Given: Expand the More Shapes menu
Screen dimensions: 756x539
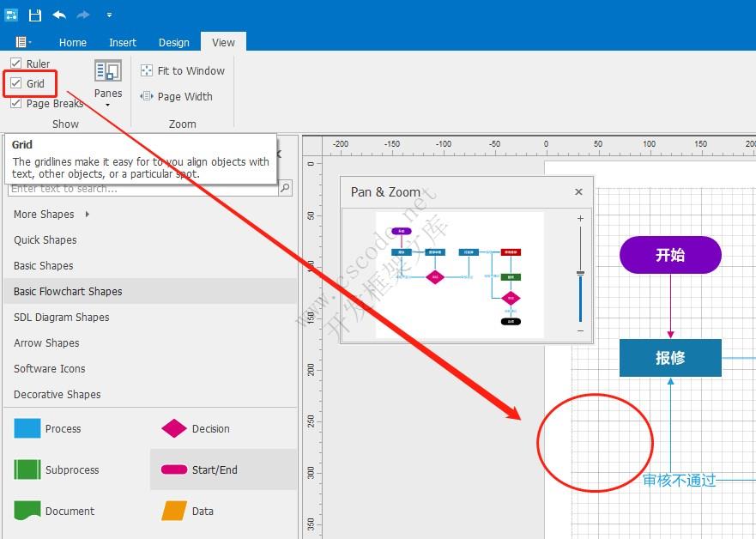Looking at the screenshot, I should [x=42, y=214].
